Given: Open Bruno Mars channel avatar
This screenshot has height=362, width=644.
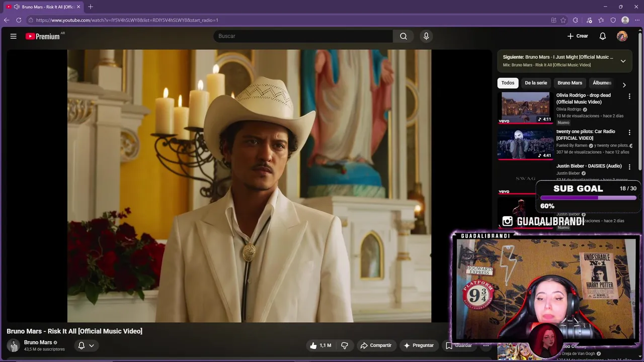Looking at the screenshot, I should [x=13, y=345].
